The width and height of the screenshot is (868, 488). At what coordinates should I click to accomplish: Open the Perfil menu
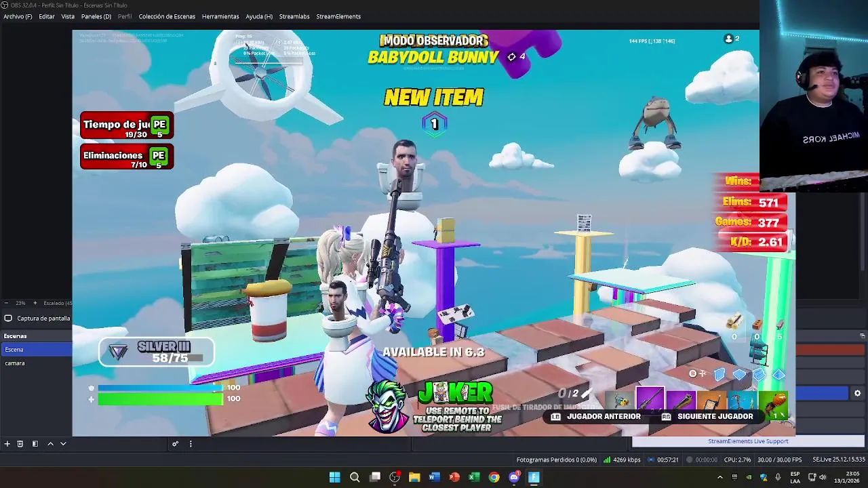click(125, 16)
